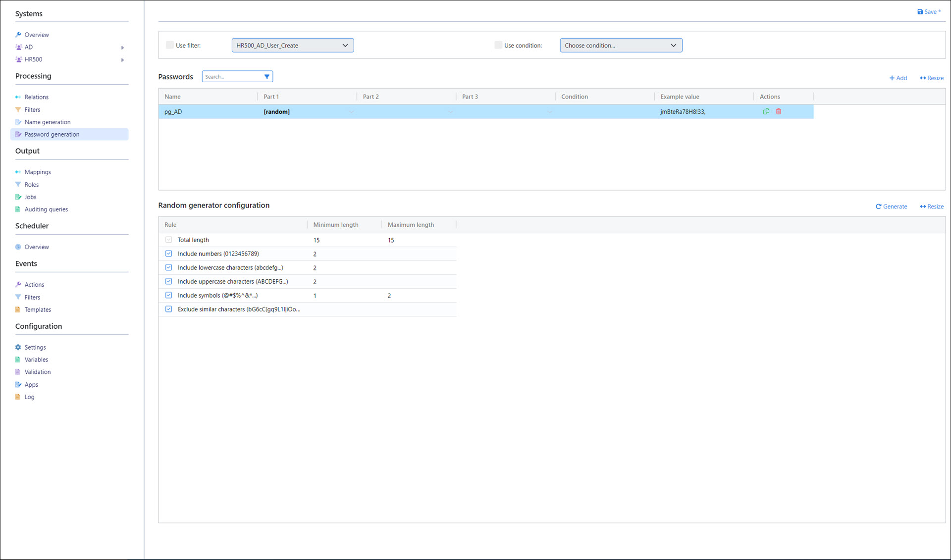Enable the Use condition checkbox
The height and width of the screenshot is (560, 951).
pyautogui.click(x=498, y=45)
